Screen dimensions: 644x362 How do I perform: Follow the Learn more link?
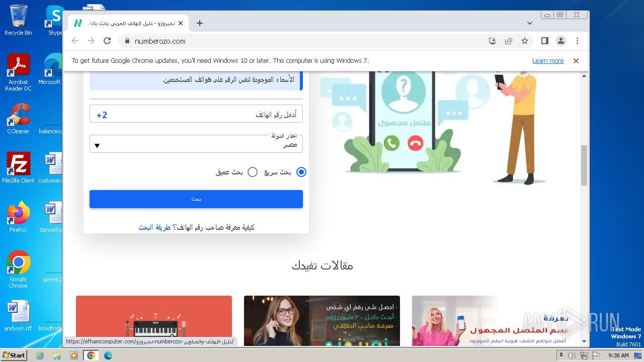click(x=548, y=61)
